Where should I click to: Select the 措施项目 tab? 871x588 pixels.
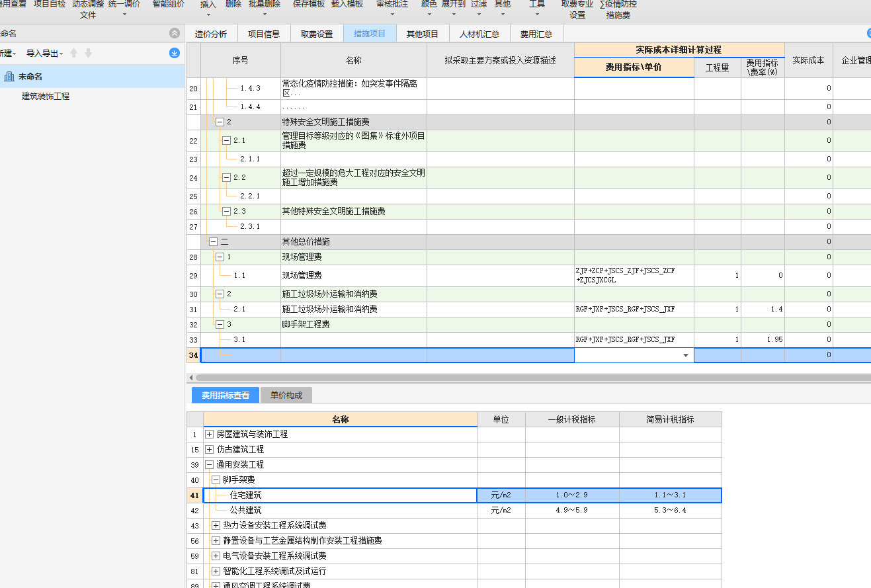[x=370, y=34]
